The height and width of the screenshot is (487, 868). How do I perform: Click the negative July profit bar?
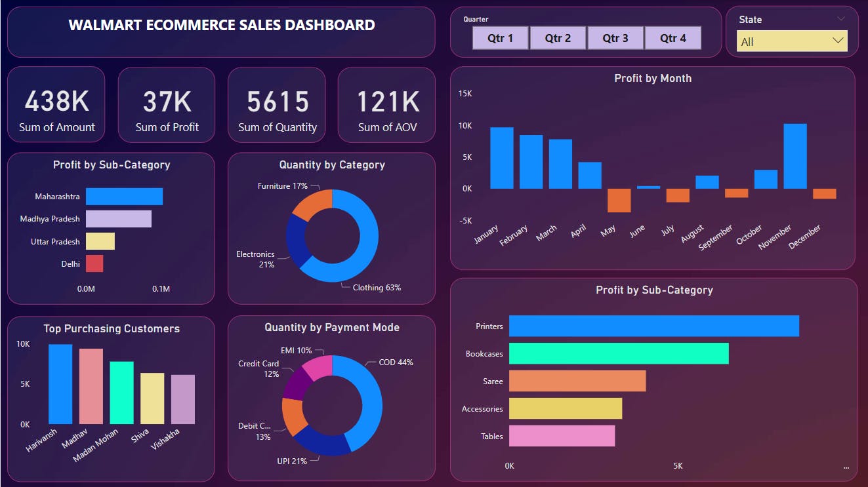click(x=678, y=195)
